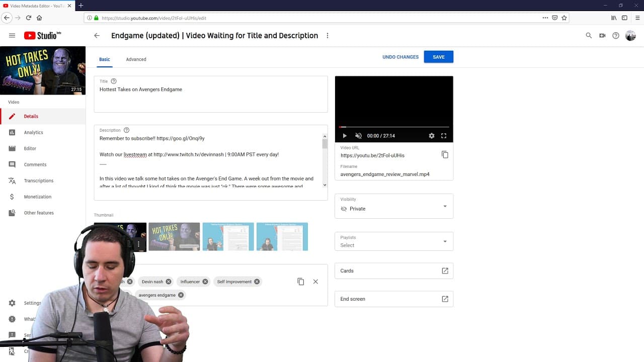Click the filename avengers_endgame_review_marvel.mp4
This screenshot has width=644, height=362.
(385, 174)
